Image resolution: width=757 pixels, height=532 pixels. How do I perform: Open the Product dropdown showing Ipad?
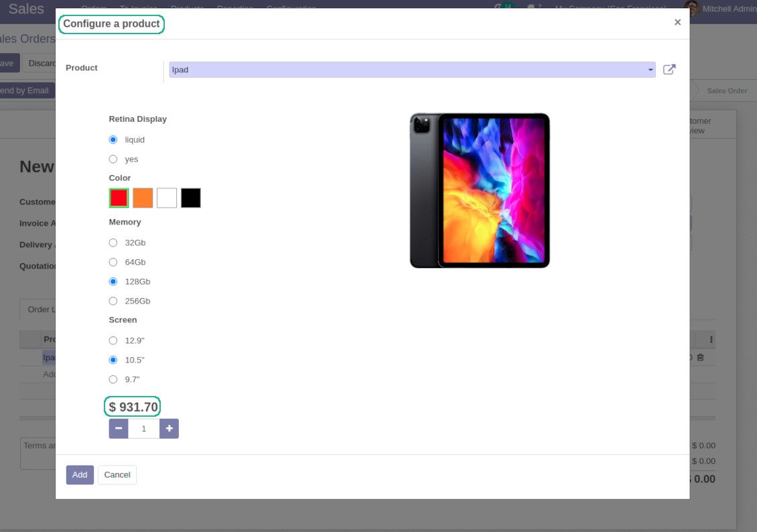coord(412,70)
